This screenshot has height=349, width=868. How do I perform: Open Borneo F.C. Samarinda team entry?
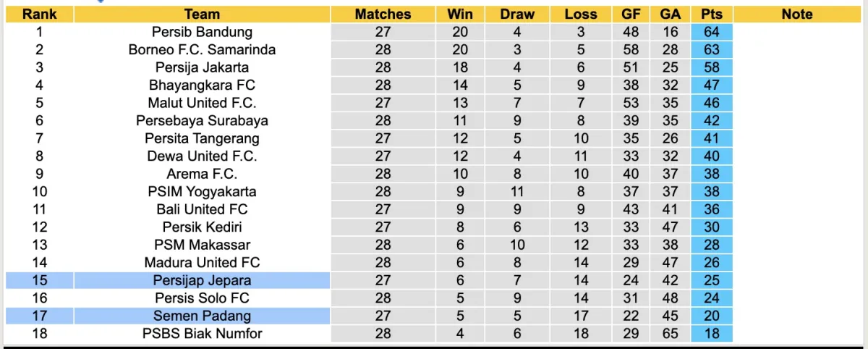202,50
